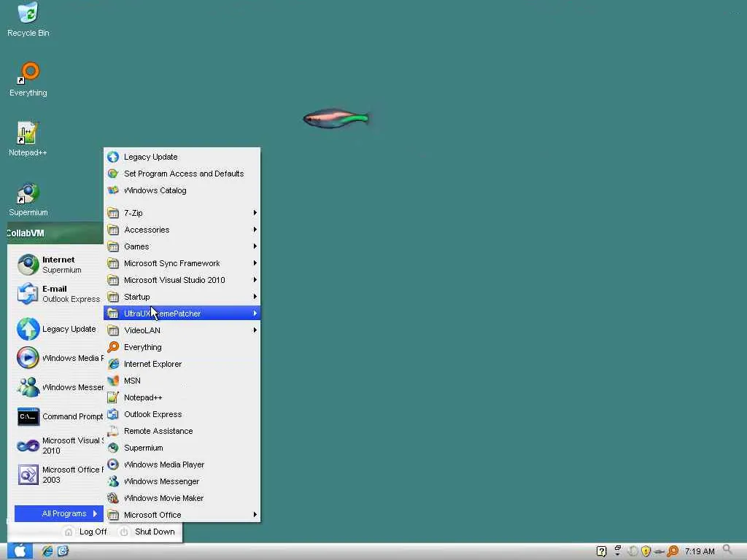Image resolution: width=747 pixels, height=560 pixels.
Task: Click the security shield tray icon
Action: [646, 551]
